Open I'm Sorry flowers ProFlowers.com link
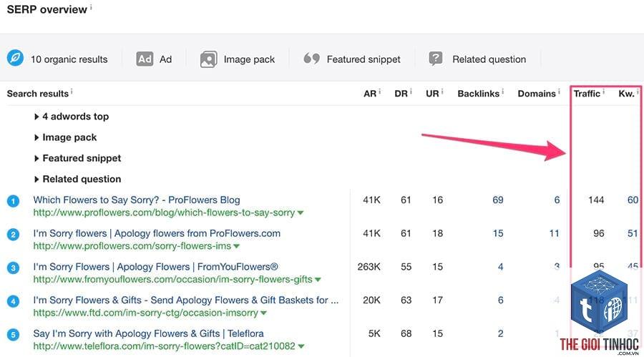 (x=157, y=233)
